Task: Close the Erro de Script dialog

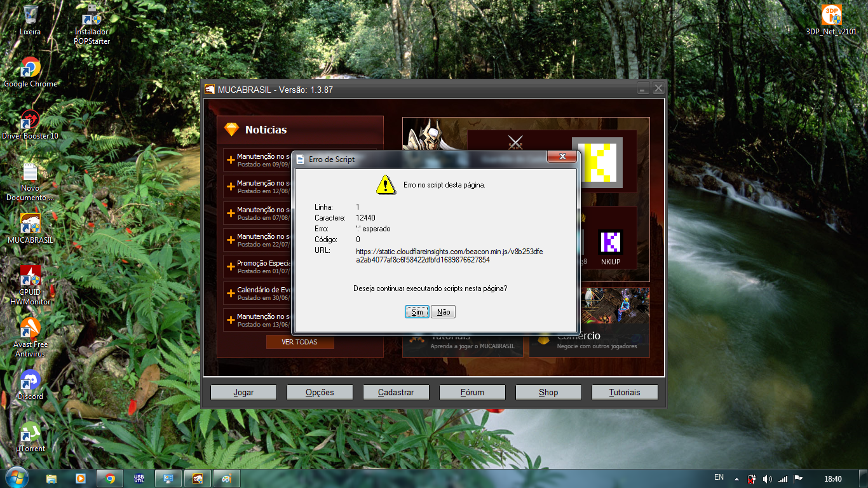Action: coord(562,158)
